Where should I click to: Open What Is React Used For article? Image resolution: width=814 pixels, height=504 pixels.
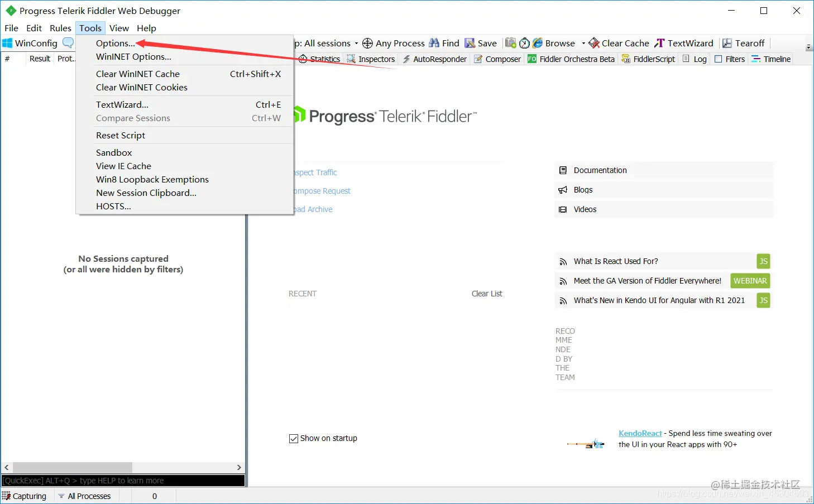point(616,261)
